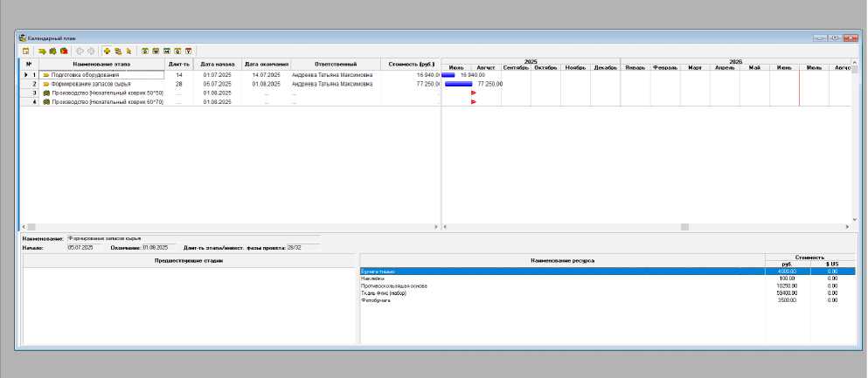Select resource row costing 3500.00
This screenshot has width=868, height=378.
click(x=608, y=300)
